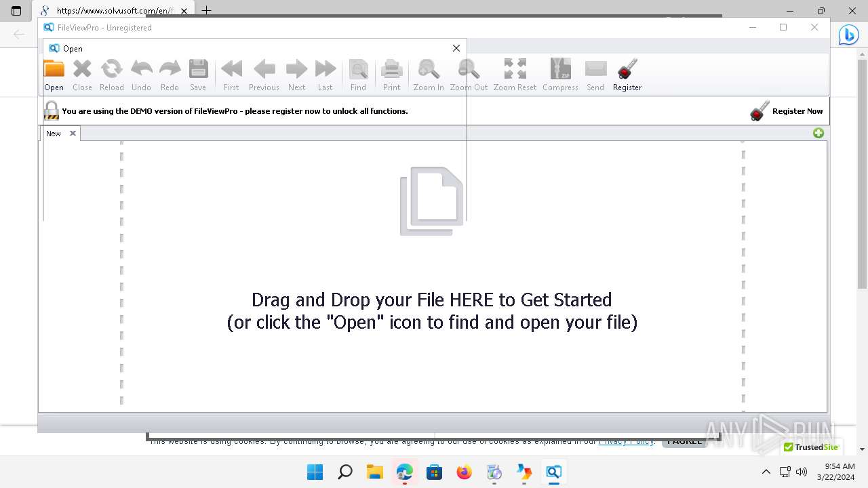Select the New document tab
This screenshot has height=488, width=868.
tap(54, 134)
